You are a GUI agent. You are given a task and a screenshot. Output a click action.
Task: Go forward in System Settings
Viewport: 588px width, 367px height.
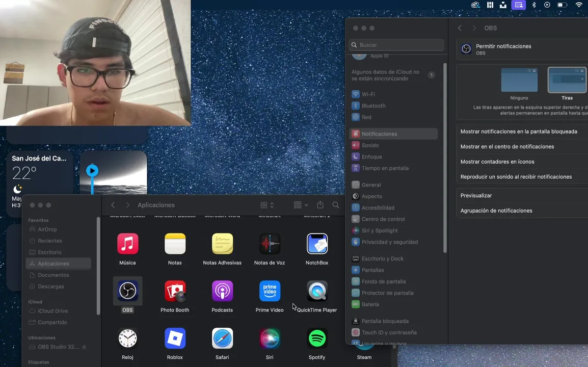click(x=474, y=28)
